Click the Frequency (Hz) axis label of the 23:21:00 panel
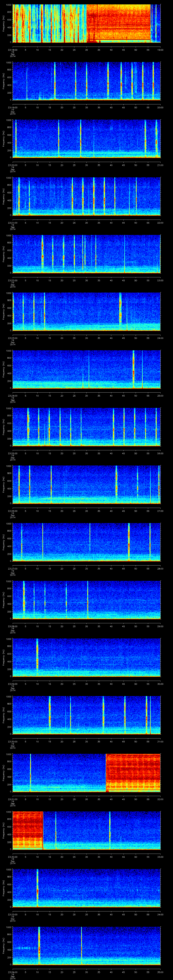This screenshot has width=173, height=980. coord(3,196)
